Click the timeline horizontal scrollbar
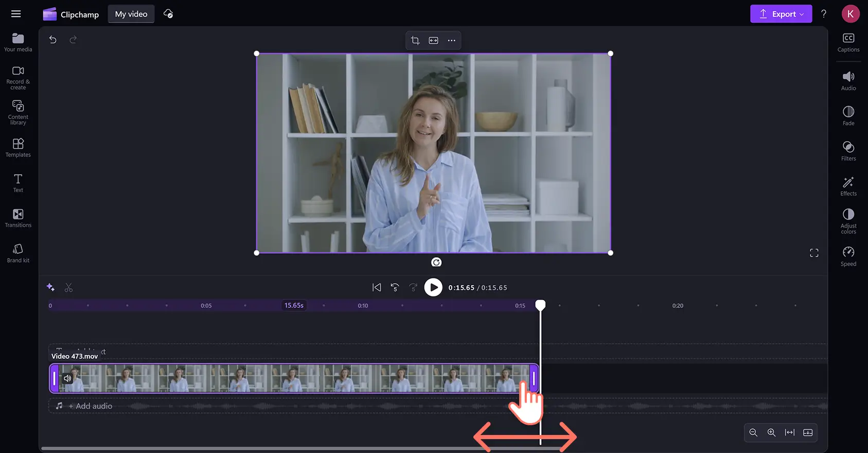This screenshot has width=868, height=453. pyautogui.click(x=301, y=448)
